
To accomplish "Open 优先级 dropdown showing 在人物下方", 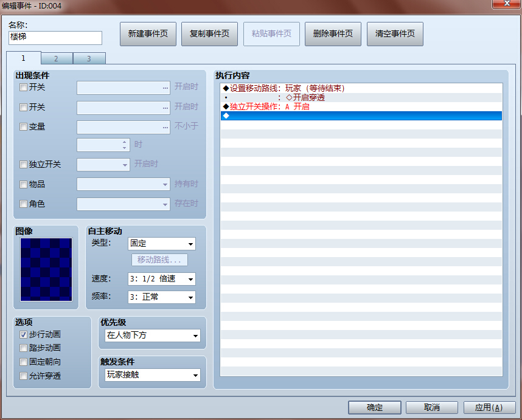I will 153,336.
